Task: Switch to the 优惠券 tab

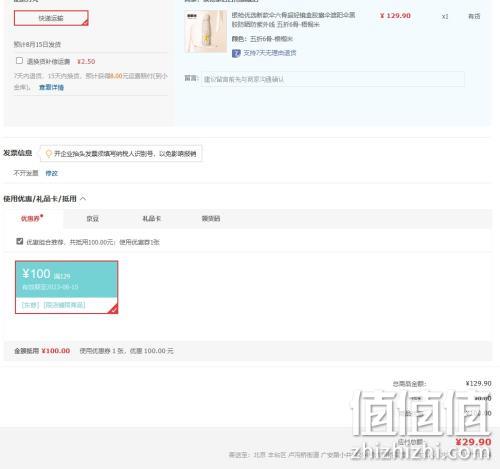Action: tap(30, 219)
